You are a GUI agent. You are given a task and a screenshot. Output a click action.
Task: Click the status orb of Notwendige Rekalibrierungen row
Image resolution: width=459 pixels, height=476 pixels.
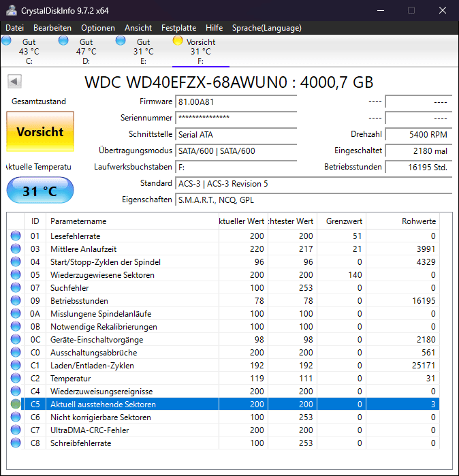(x=16, y=326)
